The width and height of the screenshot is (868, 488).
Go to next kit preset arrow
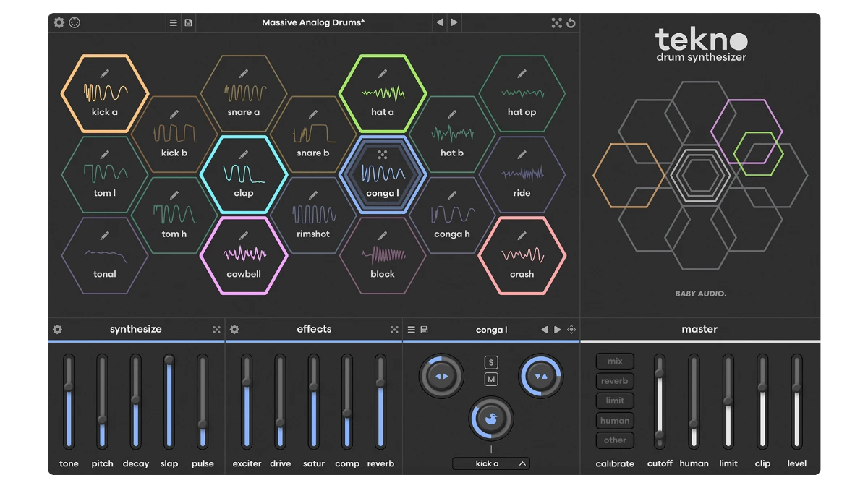coord(454,22)
